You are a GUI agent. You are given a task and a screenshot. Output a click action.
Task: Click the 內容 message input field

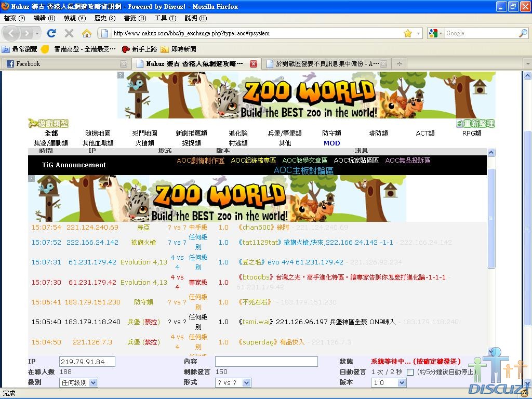[267, 362]
